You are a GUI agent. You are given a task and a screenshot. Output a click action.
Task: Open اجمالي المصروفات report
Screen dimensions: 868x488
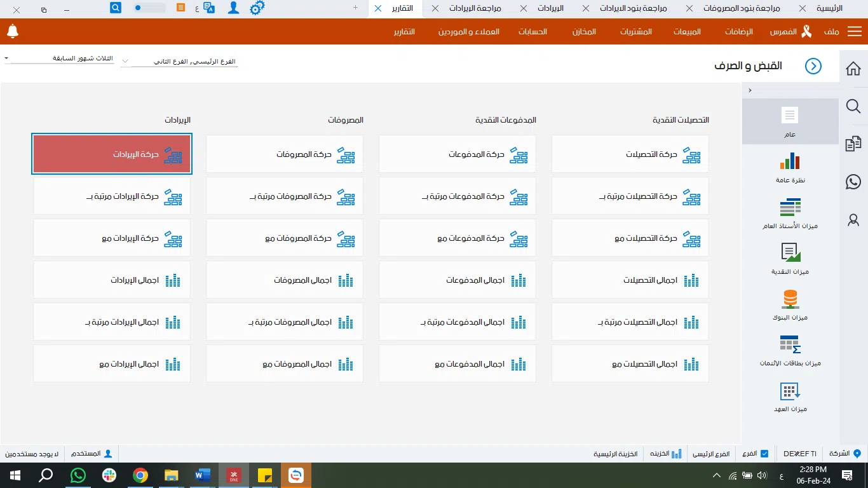click(285, 280)
